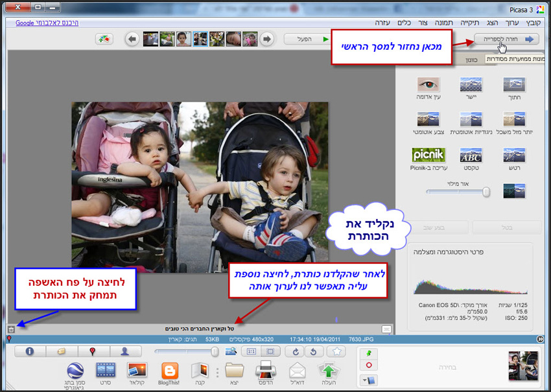Apply auto contrast (ניגודיות אוטומטית)
This screenshot has height=392, width=551.
(x=471, y=119)
